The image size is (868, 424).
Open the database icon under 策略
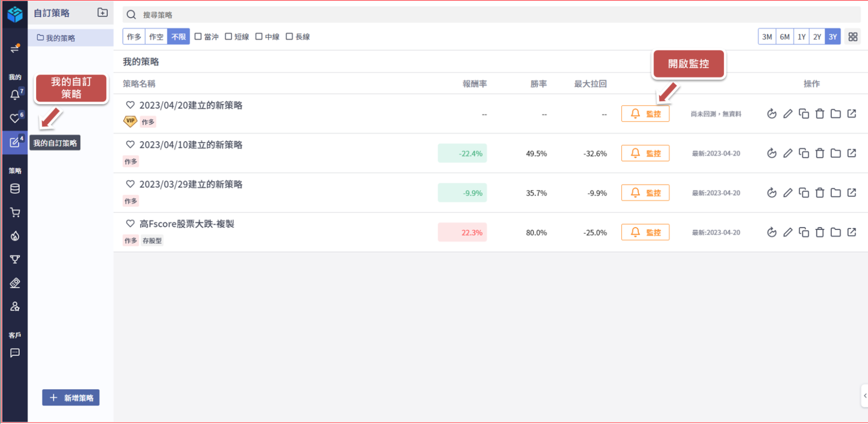tap(15, 189)
